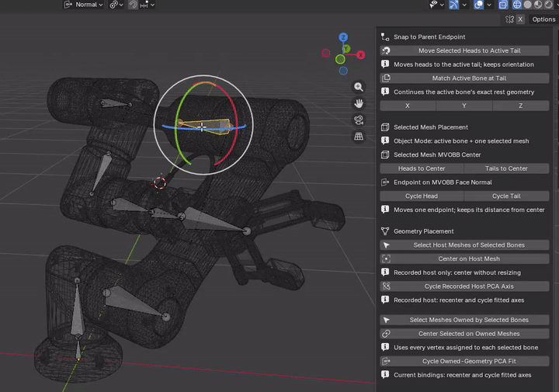Click the Selected Mesh Placement icon
The height and width of the screenshot is (392, 559).
[x=385, y=127]
